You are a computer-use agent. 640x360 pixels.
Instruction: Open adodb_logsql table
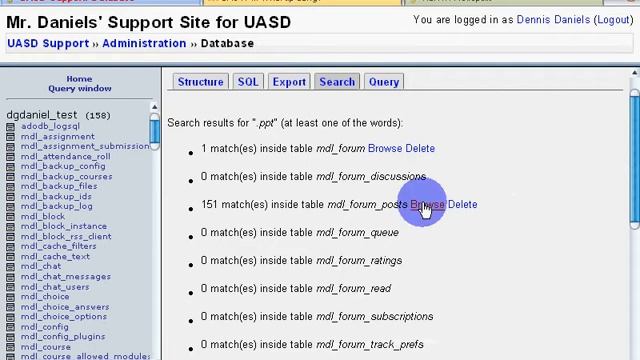pos(51,126)
